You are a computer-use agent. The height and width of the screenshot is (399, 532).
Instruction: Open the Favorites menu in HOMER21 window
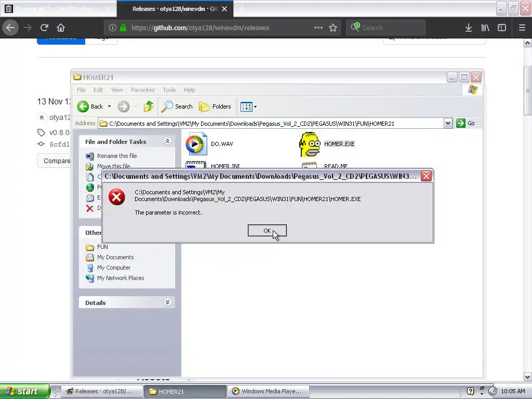[142, 90]
